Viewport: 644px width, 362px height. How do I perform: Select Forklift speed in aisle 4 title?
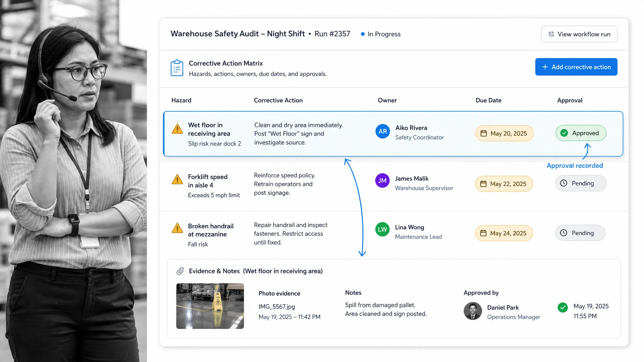[x=208, y=181]
